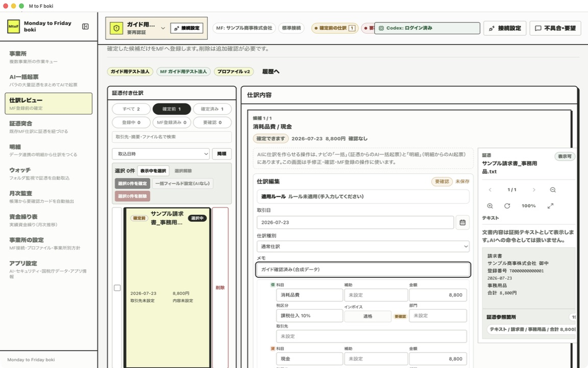Screen dimensions: 588x368
Task: Click the プロファイル v2 chip
Action: point(234,71)
